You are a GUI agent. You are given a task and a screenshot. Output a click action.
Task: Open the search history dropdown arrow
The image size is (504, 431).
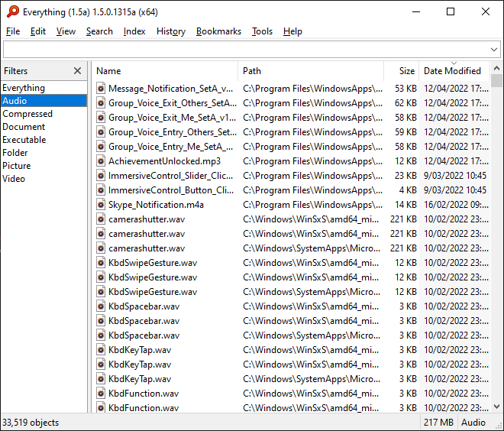click(494, 50)
